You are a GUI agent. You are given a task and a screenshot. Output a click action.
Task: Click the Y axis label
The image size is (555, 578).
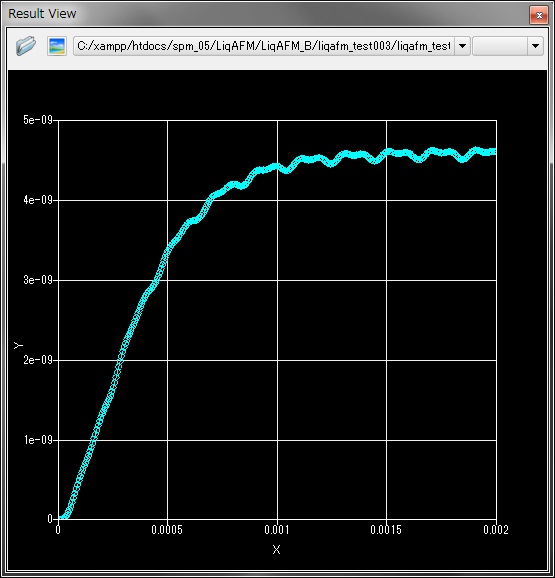(x=18, y=345)
